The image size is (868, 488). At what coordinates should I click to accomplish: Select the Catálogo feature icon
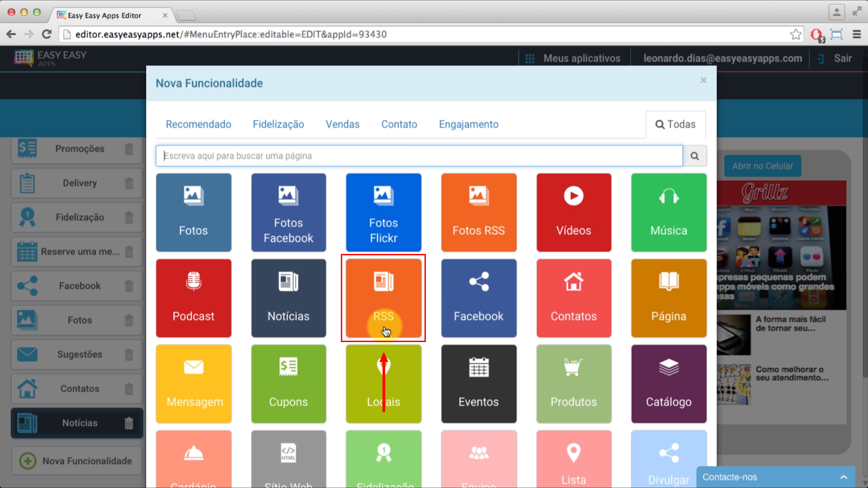tap(669, 384)
